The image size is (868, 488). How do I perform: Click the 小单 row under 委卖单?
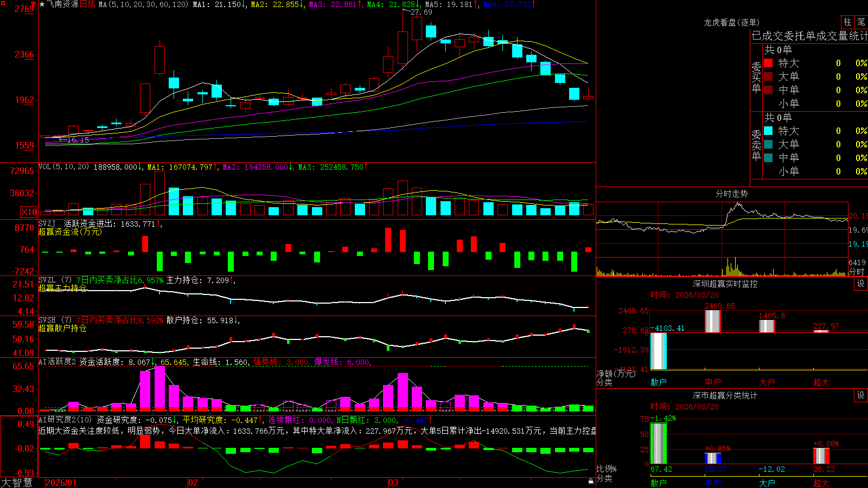815,171
